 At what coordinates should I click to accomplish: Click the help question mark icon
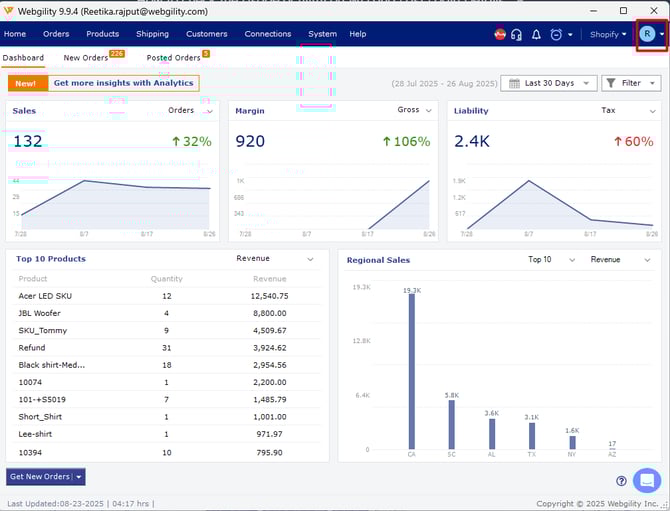click(x=621, y=481)
